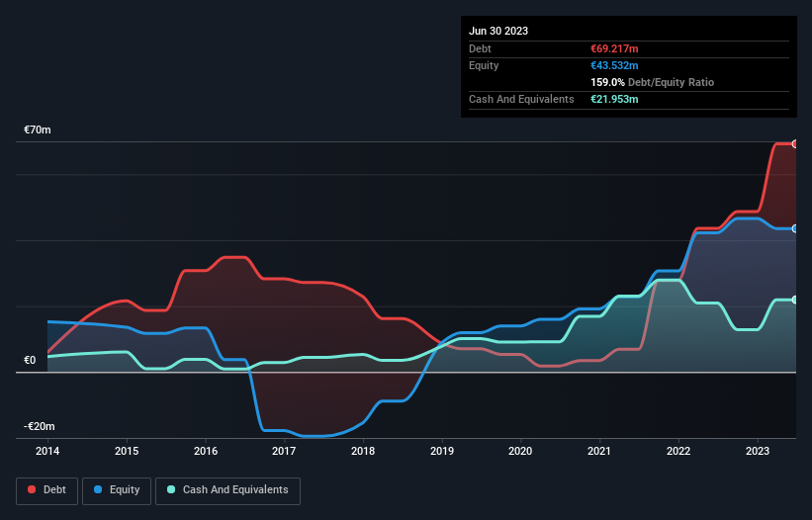Click the €43.532m equity value

[x=614, y=65]
